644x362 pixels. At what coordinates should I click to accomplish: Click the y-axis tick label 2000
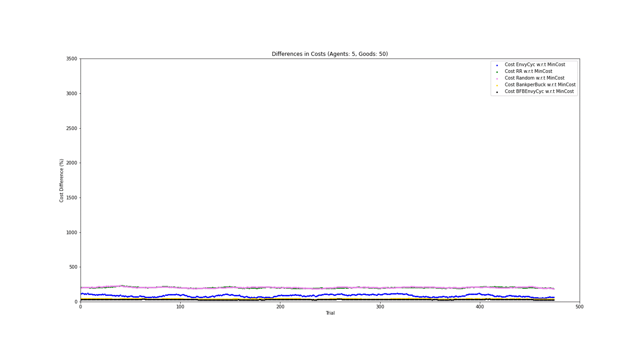(71, 163)
